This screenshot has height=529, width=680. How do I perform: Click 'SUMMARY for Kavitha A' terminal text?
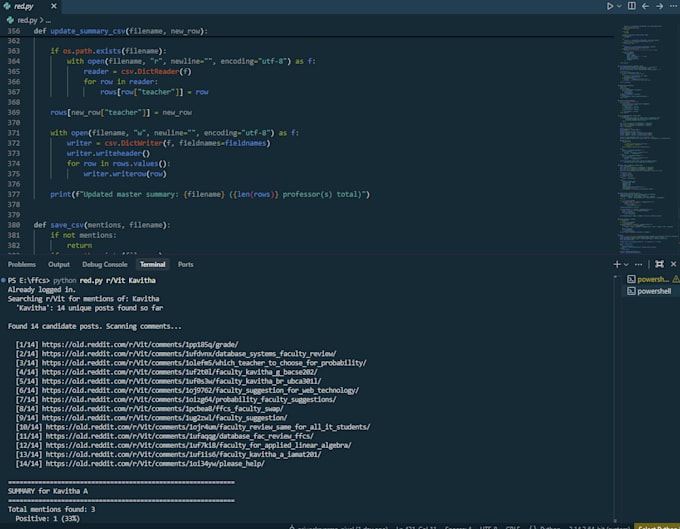point(48,491)
